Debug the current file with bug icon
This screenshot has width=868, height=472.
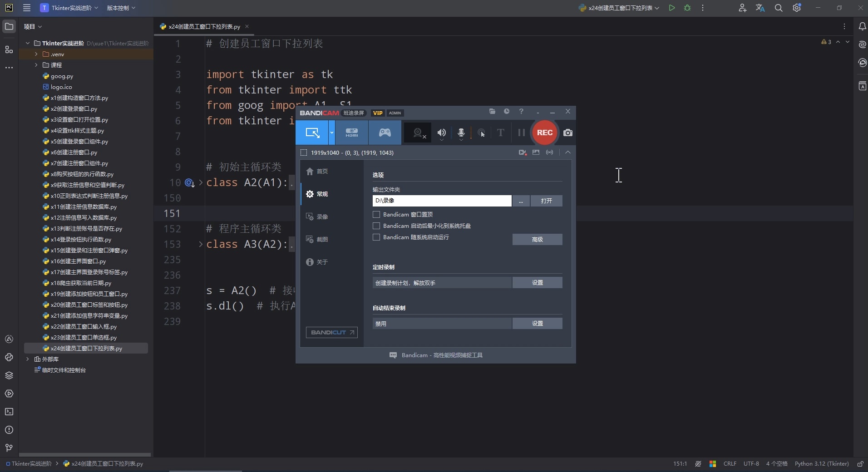click(687, 8)
